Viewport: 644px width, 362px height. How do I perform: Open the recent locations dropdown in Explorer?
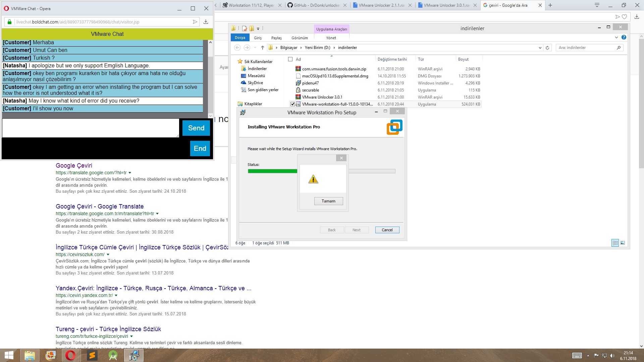tap(255, 48)
